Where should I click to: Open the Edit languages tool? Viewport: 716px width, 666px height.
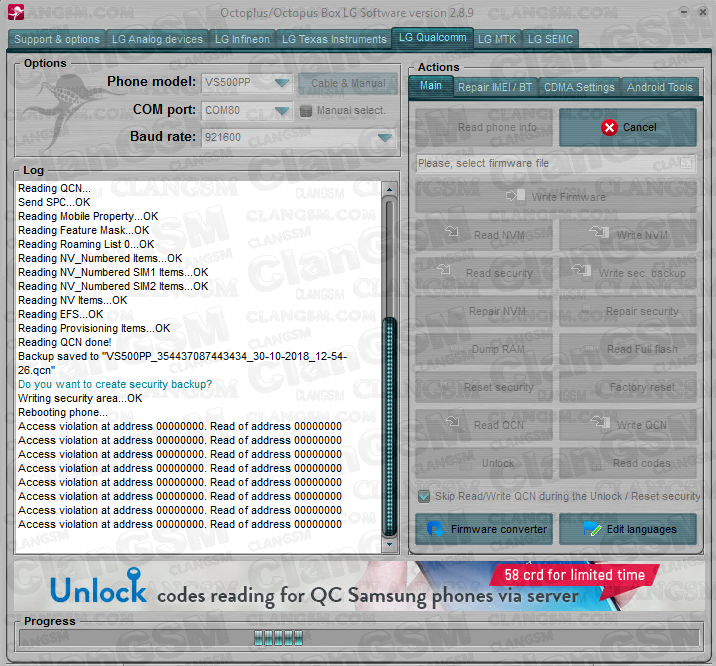tap(628, 529)
